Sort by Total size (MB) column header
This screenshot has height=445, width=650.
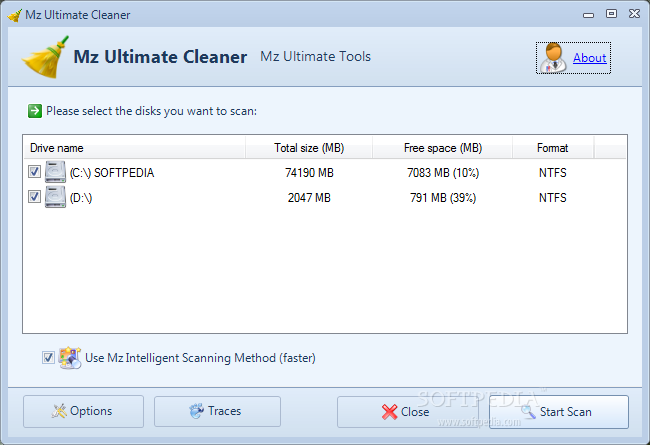309,148
